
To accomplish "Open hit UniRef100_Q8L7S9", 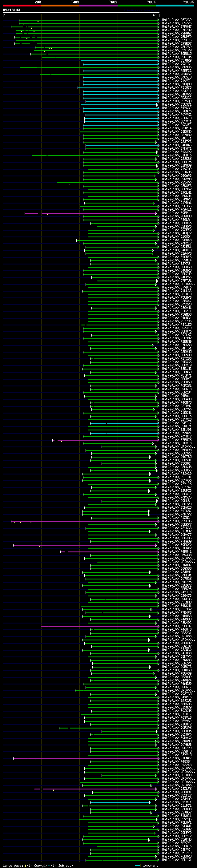I will click(x=176, y=47).
